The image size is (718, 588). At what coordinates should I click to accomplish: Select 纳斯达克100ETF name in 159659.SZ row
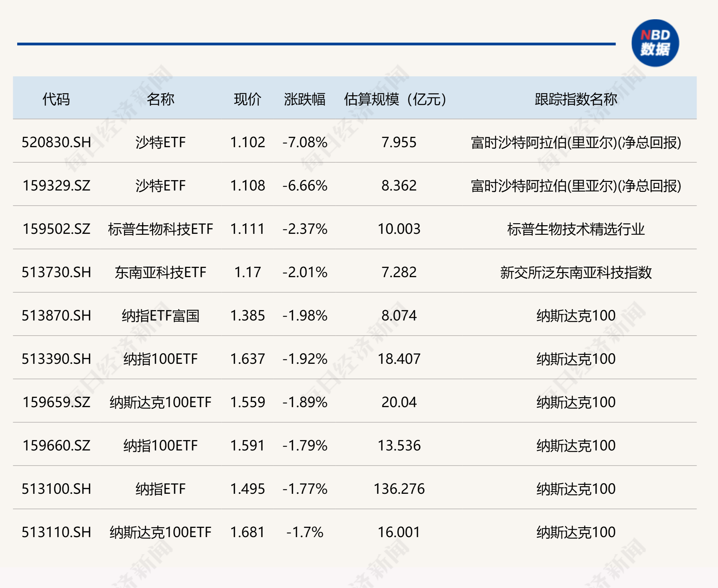coord(161,402)
